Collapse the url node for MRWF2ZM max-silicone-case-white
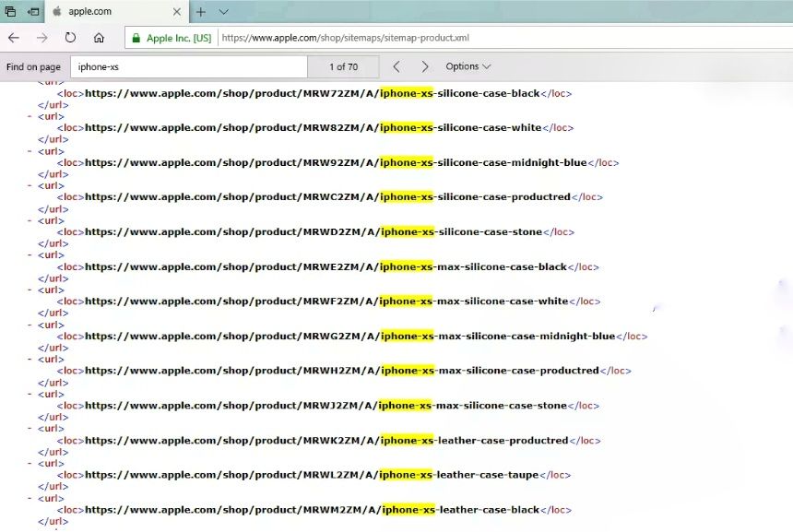Screen dimensions: 793x532 pos(30,290)
